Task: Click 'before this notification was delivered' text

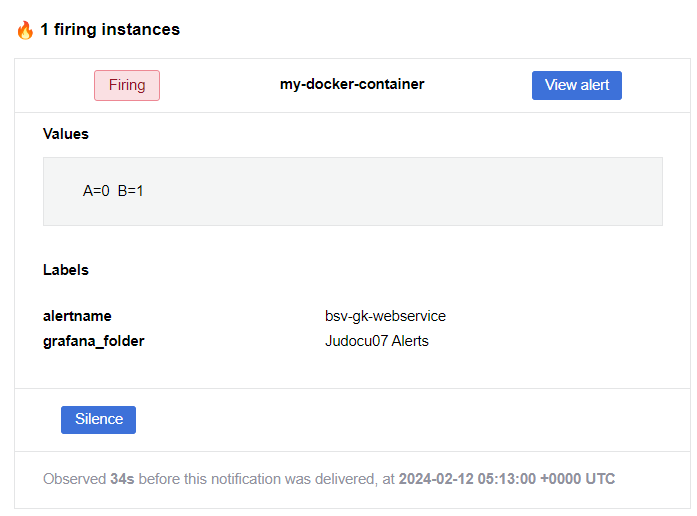Action: click(x=258, y=479)
